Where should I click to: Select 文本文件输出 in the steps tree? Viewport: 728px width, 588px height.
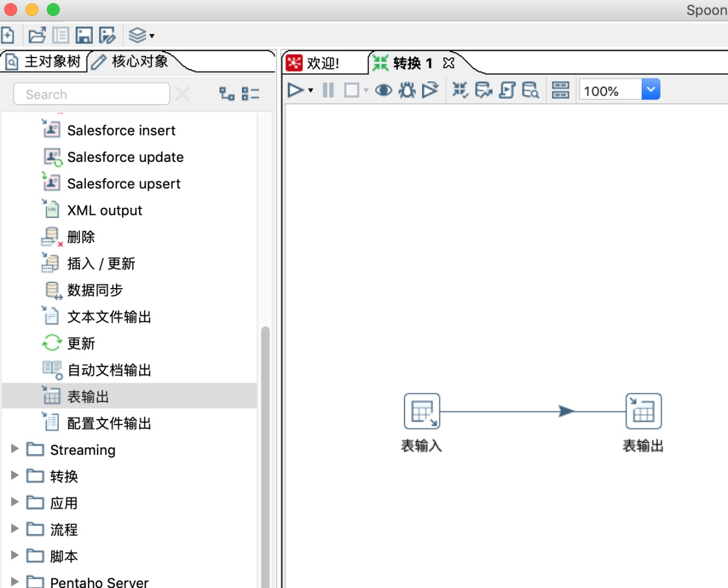click(x=109, y=317)
